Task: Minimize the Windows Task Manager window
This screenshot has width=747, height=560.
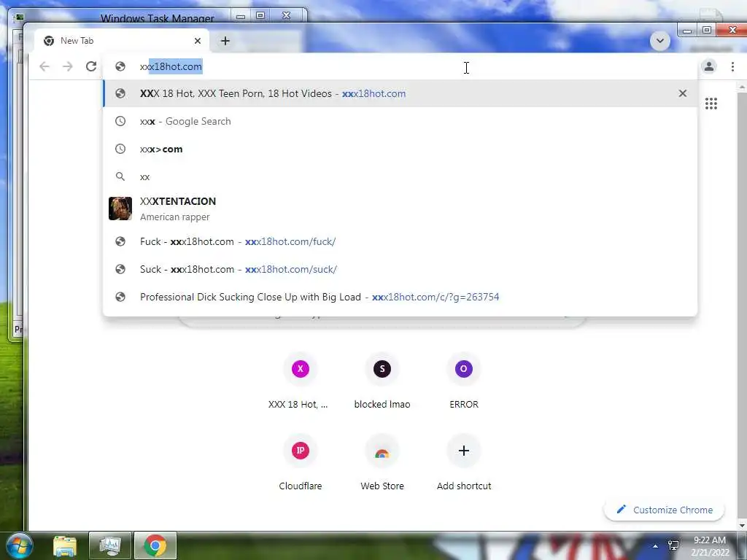Action: [x=241, y=16]
